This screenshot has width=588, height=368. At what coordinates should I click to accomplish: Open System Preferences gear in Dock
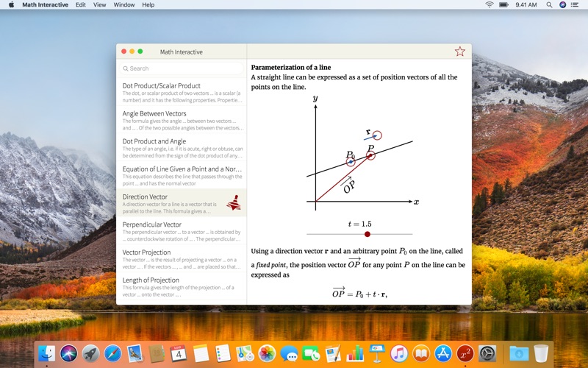487,353
